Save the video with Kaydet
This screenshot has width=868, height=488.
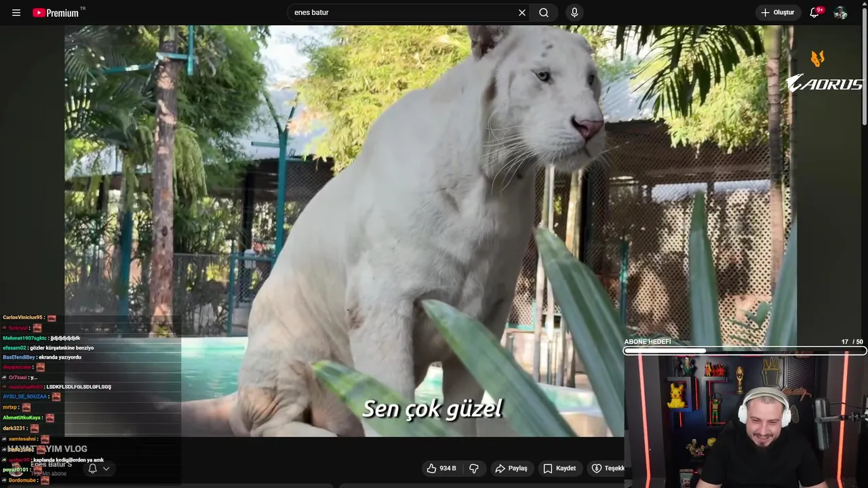pyautogui.click(x=560, y=468)
